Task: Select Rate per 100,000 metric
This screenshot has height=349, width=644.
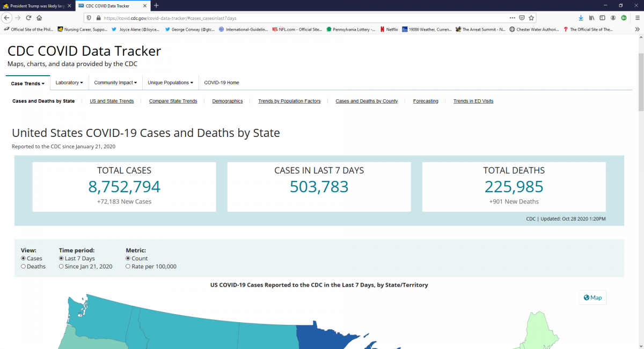Action: 128,266
